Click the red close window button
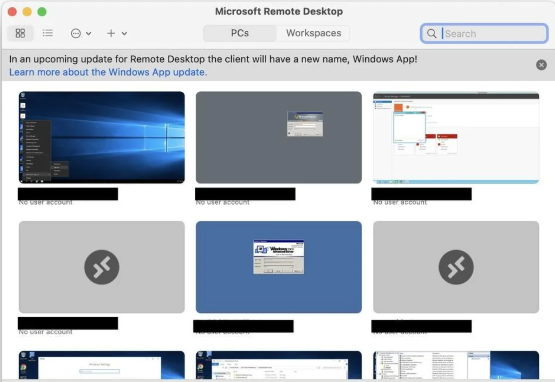Image resolution: width=555 pixels, height=382 pixels. [x=12, y=12]
